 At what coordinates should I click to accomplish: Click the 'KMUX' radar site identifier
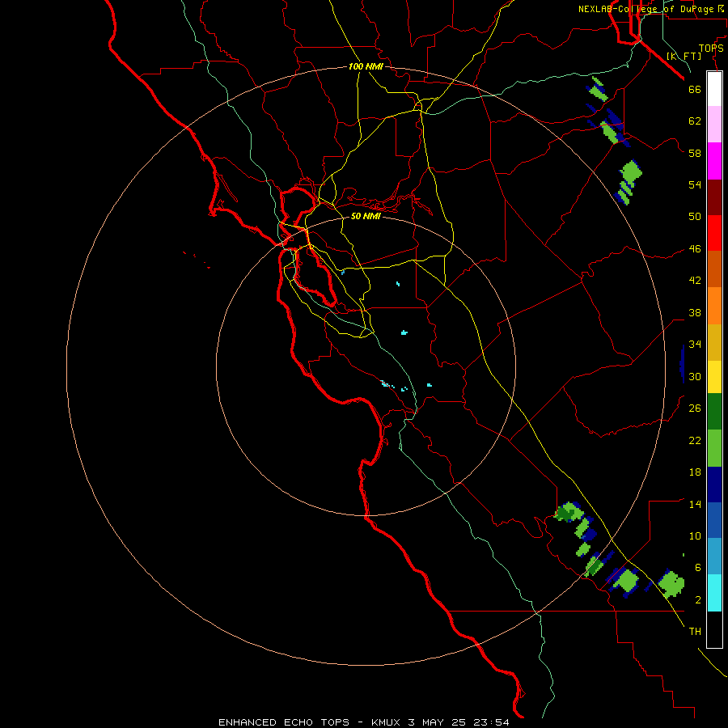[x=387, y=722]
